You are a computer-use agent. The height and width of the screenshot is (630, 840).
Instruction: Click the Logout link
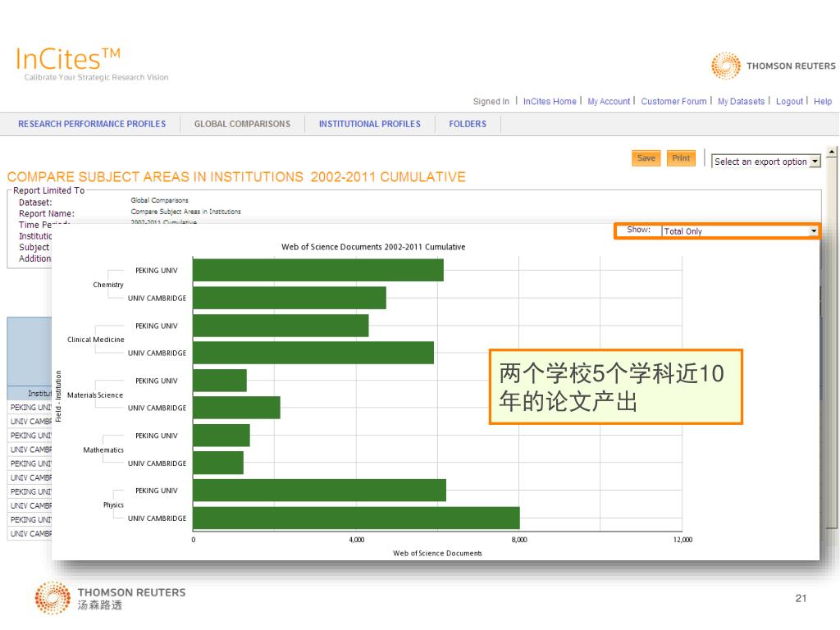(789, 101)
